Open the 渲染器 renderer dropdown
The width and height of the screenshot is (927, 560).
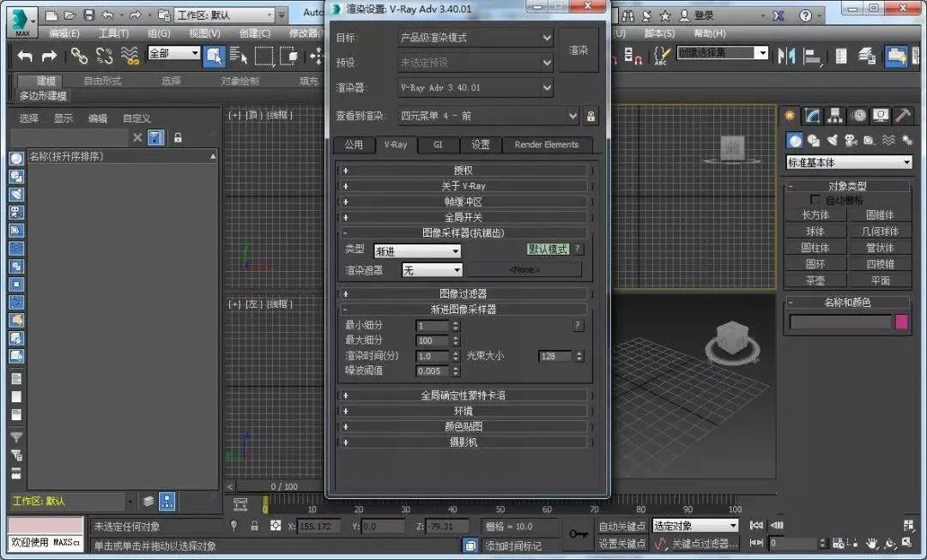(476, 88)
